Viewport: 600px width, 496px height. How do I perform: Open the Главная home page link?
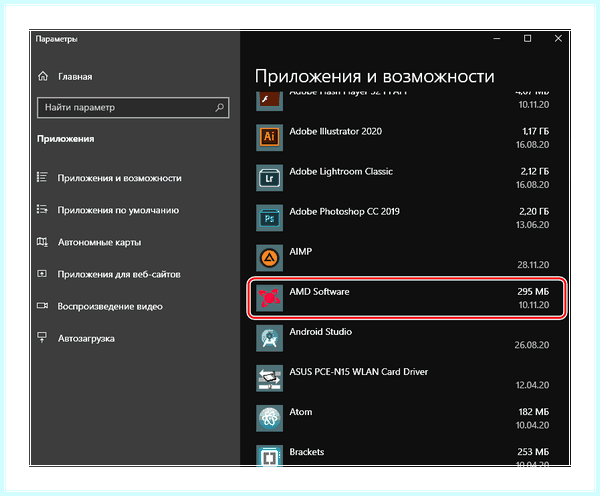click(x=75, y=77)
